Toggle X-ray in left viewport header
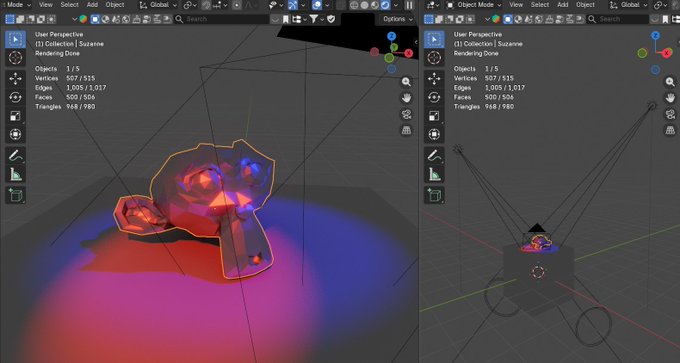This screenshot has height=363, width=680. click(x=341, y=5)
